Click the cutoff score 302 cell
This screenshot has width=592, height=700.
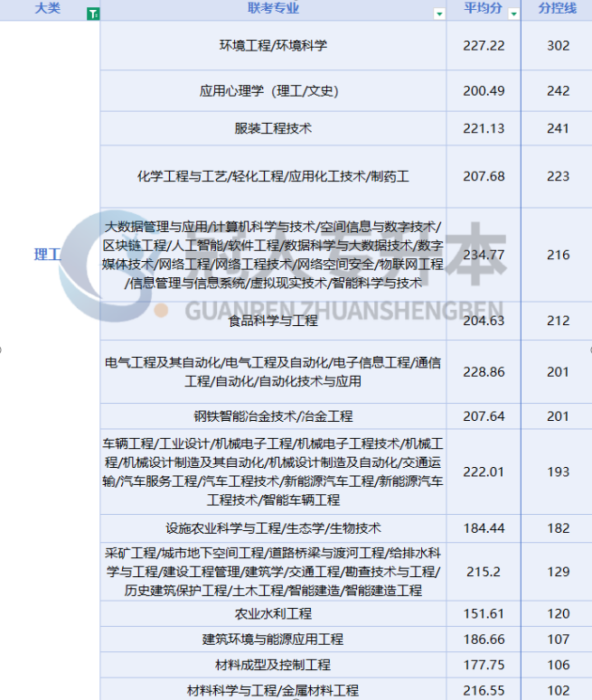tap(558, 45)
